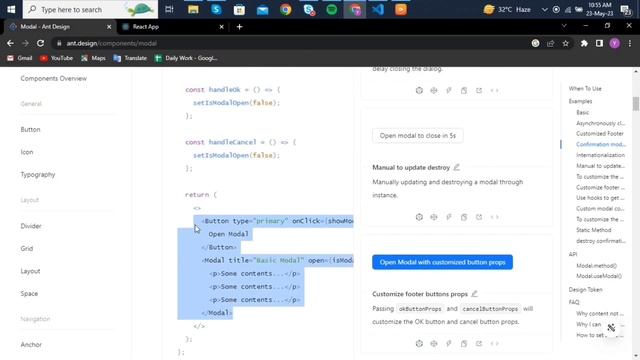Screen dimensions: 640x360
Task: Select Button in component sidebar
Action: coord(31,129)
